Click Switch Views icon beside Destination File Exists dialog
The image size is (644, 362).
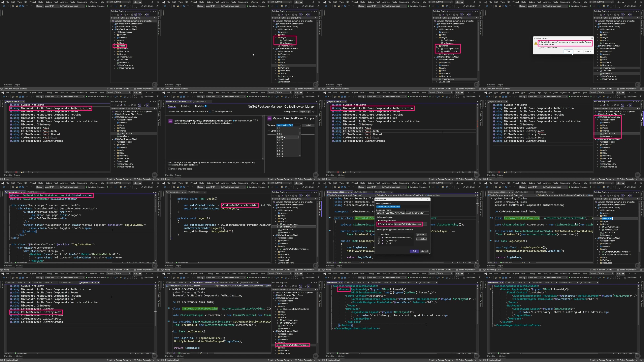[x=604, y=15]
